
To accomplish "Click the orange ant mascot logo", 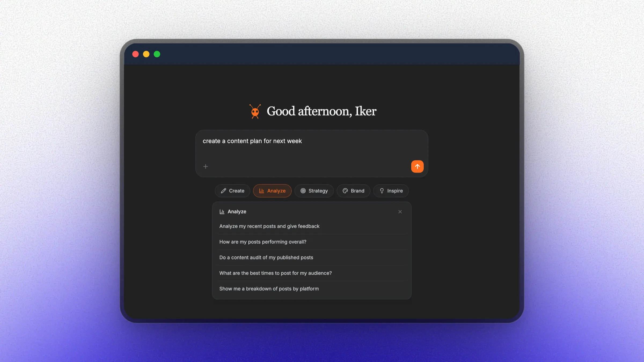I will point(255,111).
